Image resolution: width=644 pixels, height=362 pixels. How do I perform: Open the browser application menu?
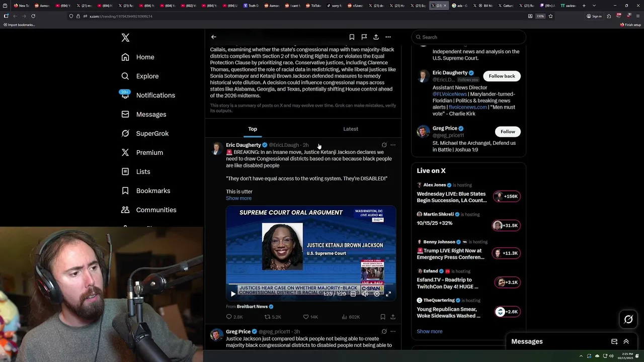(637, 16)
